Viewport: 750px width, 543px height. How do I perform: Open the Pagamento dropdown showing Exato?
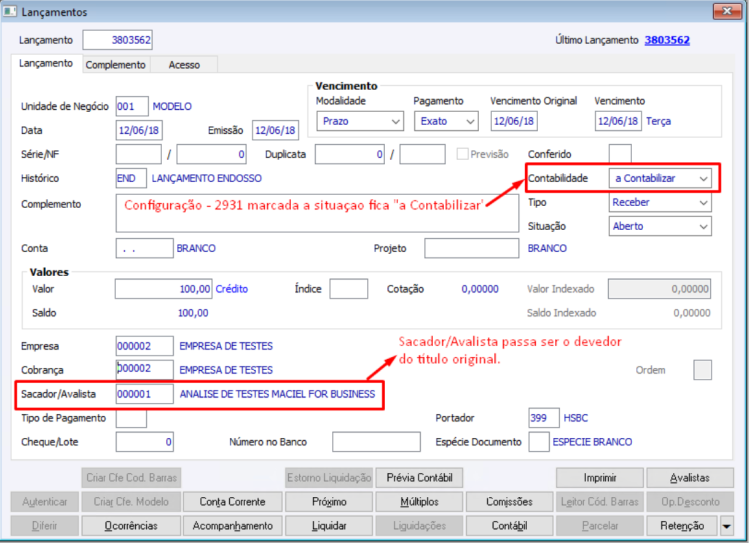coord(446,121)
